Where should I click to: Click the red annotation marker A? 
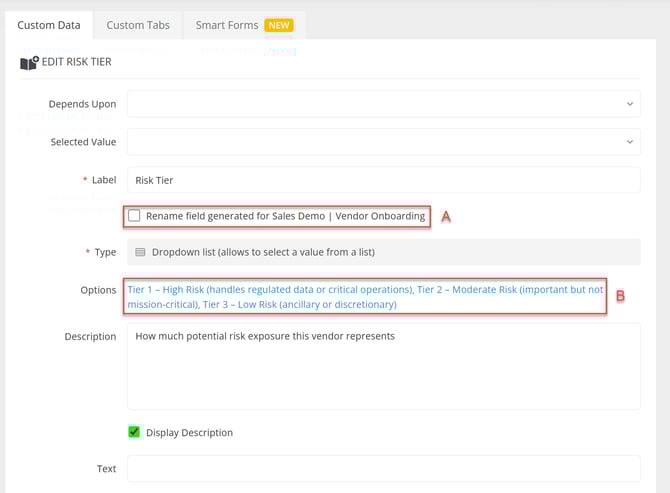pyautogui.click(x=446, y=216)
